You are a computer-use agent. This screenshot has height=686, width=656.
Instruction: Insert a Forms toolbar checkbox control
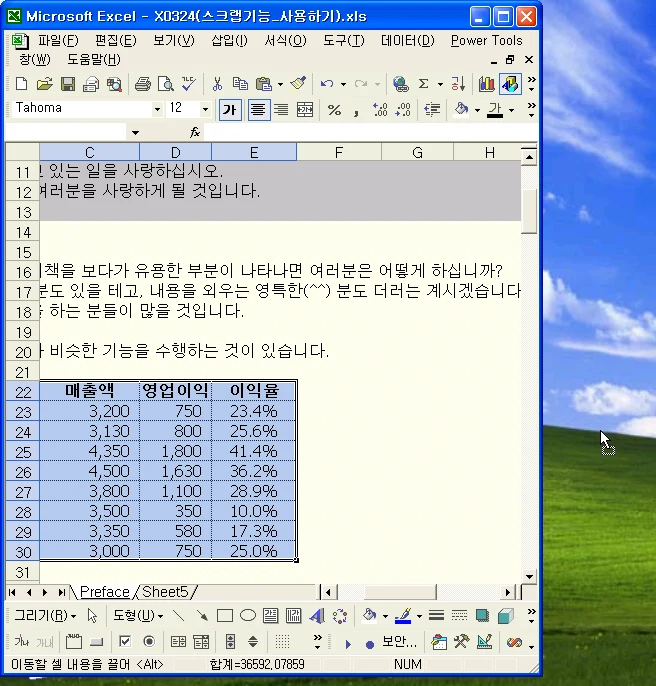point(125,642)
